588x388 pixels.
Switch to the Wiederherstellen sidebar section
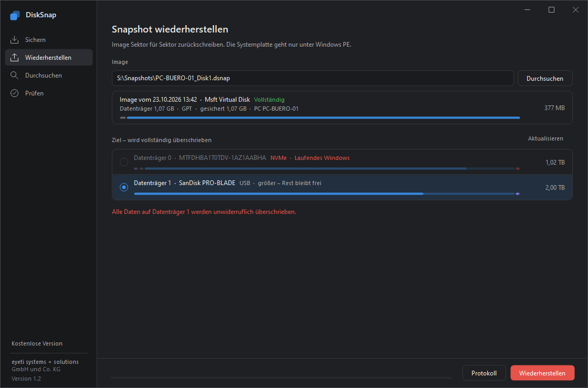(49, 57)
